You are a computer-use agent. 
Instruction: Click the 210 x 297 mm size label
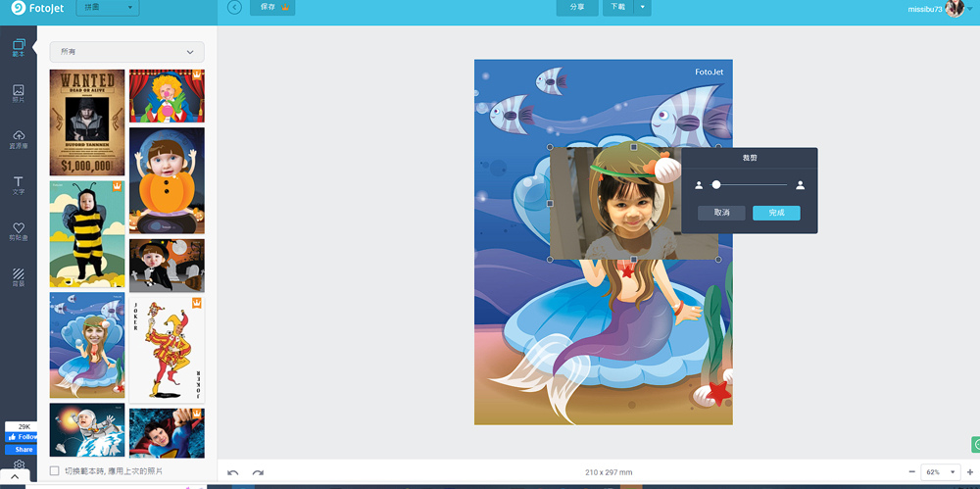(x=609, y=472)
